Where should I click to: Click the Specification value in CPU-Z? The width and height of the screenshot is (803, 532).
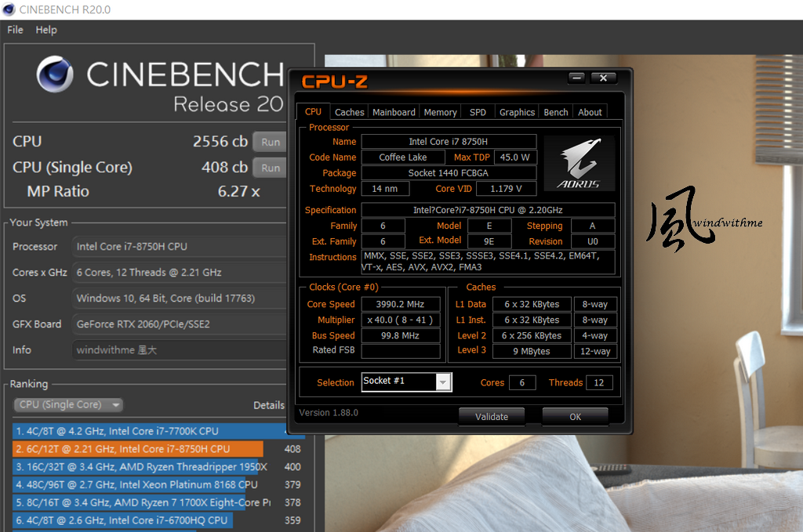tap(488, 210)
